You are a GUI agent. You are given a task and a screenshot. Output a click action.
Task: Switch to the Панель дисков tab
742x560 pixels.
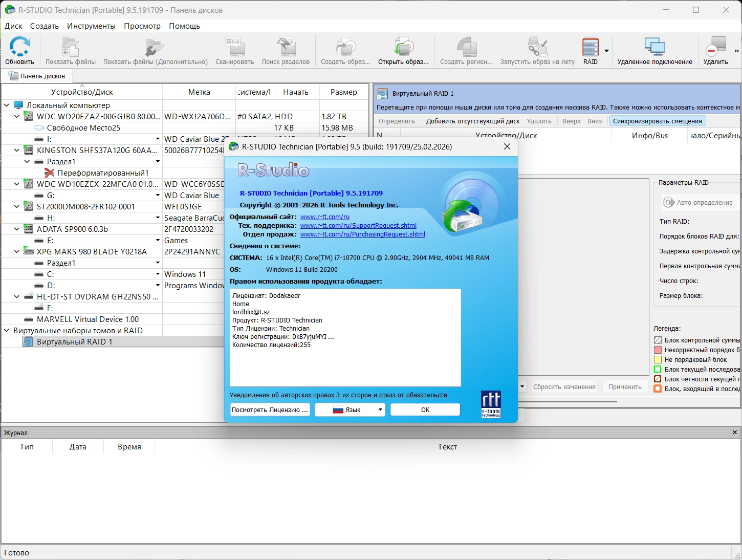[37, 76]
